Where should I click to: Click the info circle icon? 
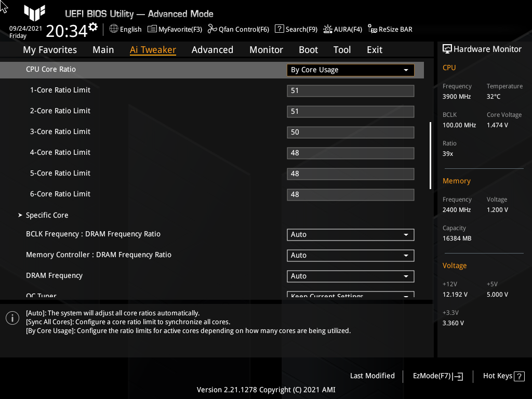[x=12, y=318]
